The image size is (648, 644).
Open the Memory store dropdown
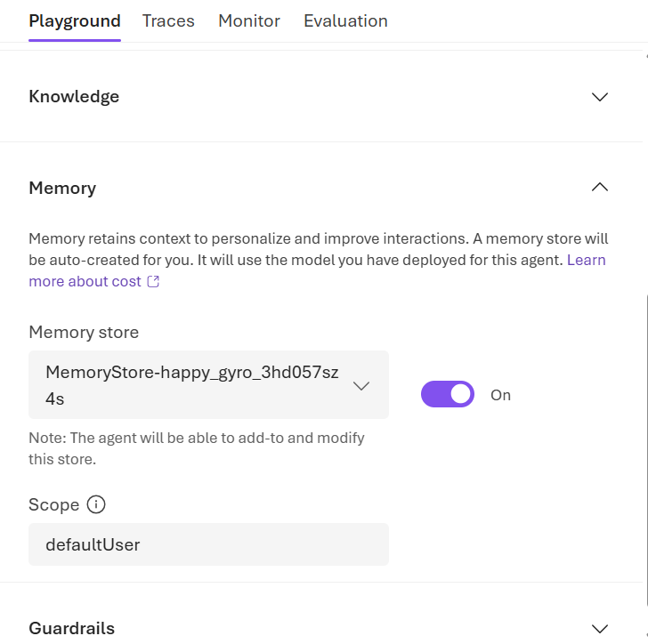(208, 384)
